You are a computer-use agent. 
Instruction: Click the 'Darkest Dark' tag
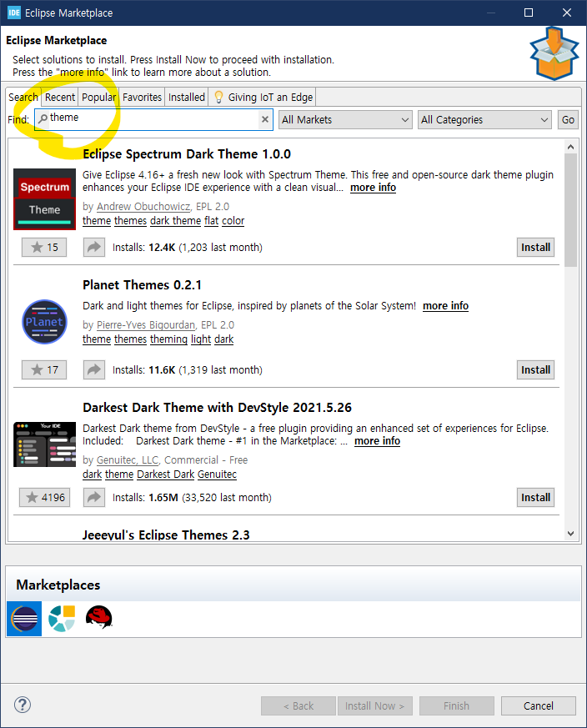tap(165, 474)
